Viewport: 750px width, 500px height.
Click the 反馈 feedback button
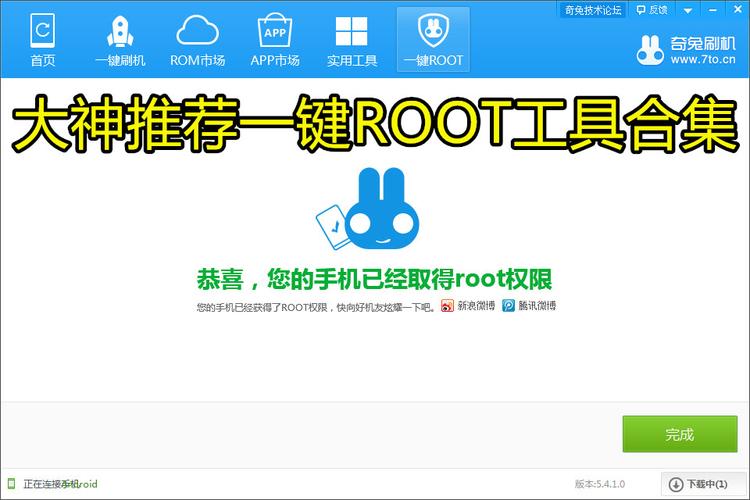[x=651, y=10]
